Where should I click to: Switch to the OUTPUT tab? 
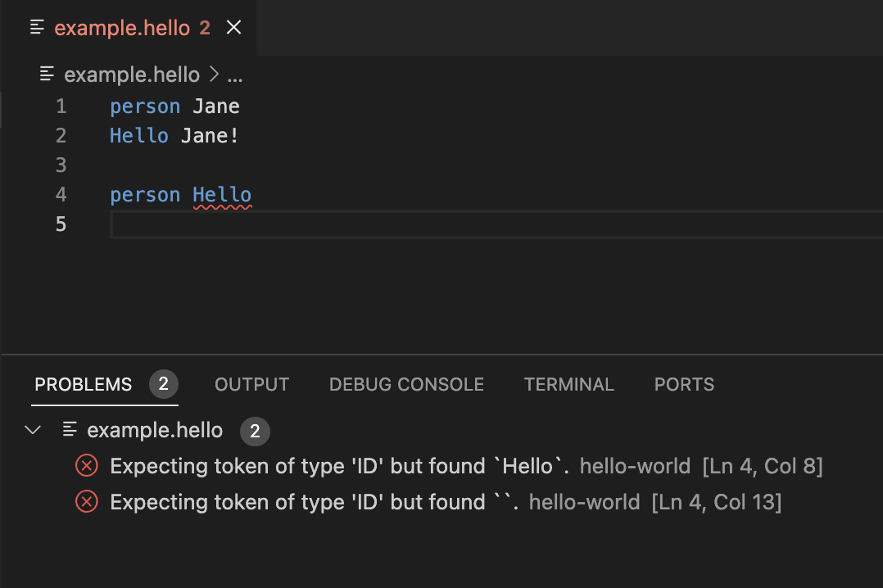click(x=251, y=384)
